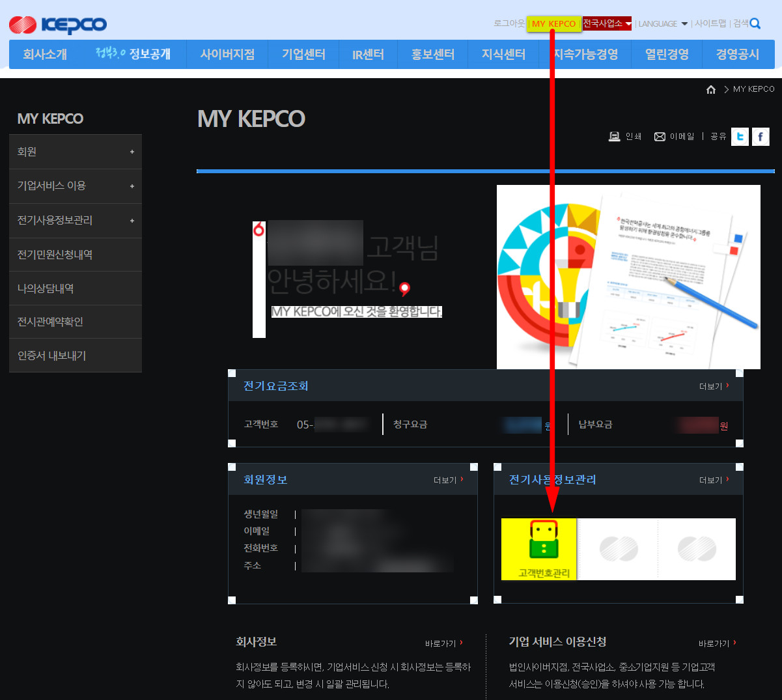Open 홍보센터 main menu

tap(433, 55)
